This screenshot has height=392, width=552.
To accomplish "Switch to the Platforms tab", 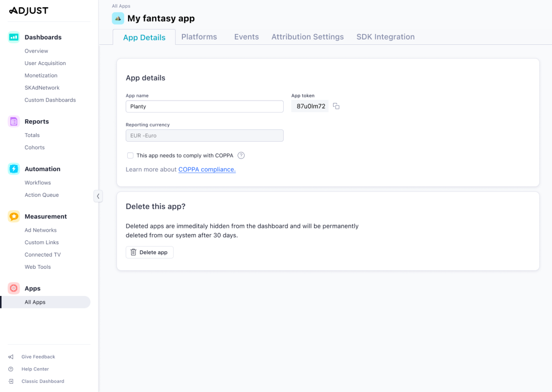I will coord(199,37).
